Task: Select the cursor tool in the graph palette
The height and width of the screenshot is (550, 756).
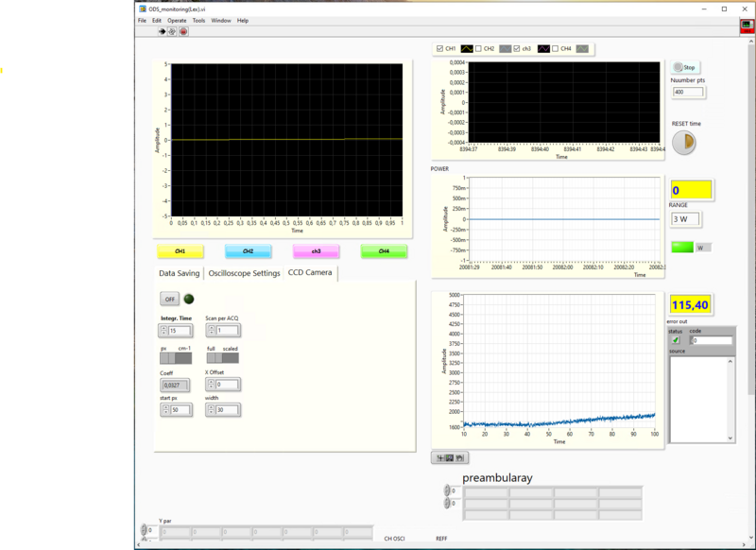Action: [x=440, y=456]
